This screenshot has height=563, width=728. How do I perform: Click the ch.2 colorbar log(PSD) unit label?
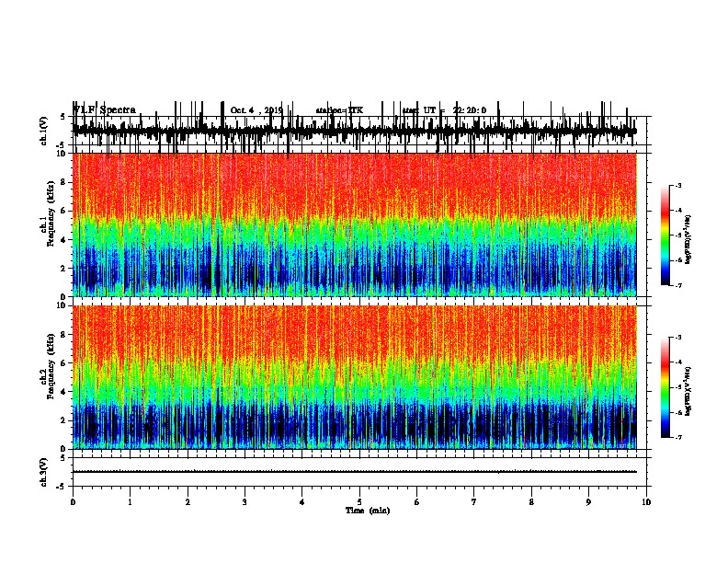(688, 392)
